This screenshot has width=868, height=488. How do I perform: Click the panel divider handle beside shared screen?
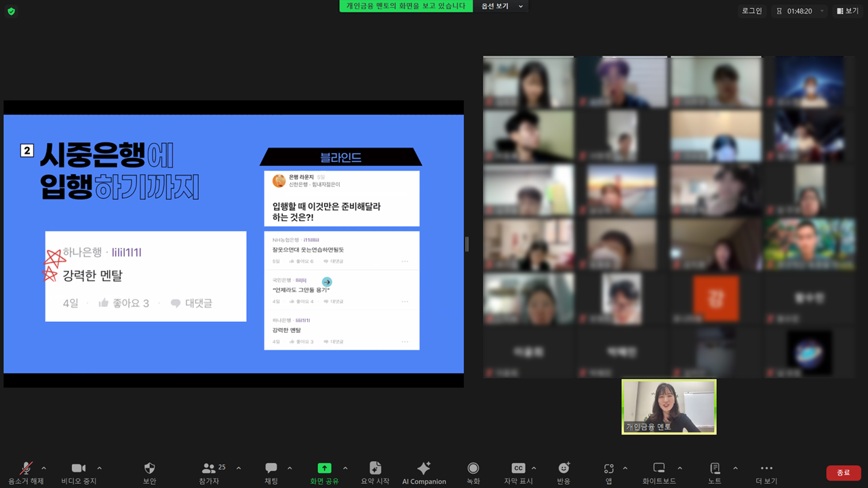(x=467, y=244)
